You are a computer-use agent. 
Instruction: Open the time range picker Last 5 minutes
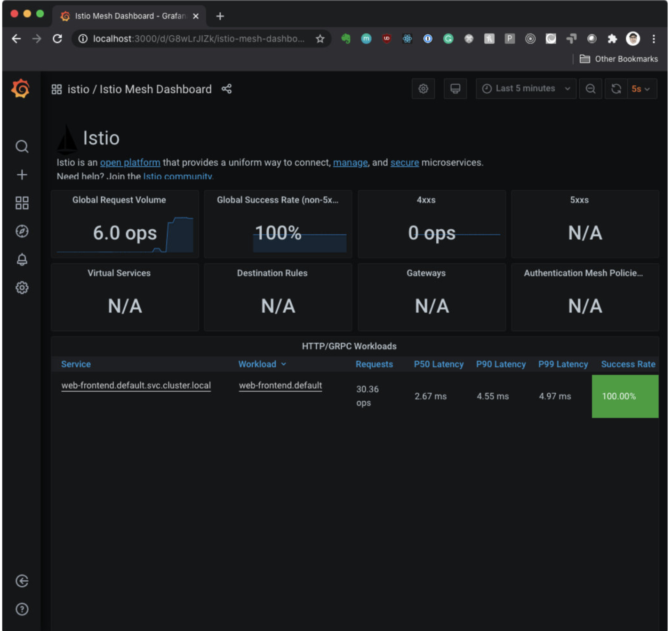(x=526, y=89)
